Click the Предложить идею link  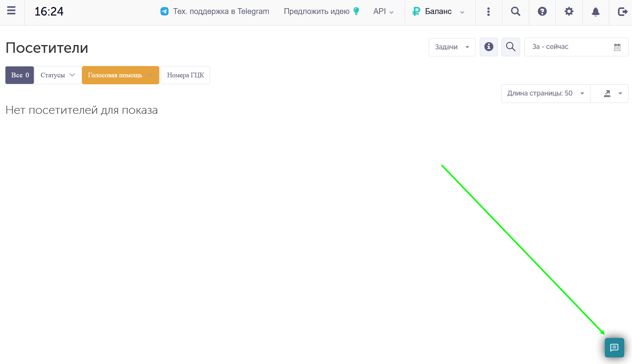click(x=322, y=12)
